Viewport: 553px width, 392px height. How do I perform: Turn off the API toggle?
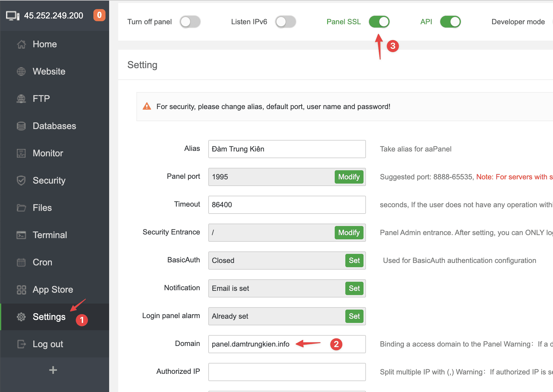451,22
